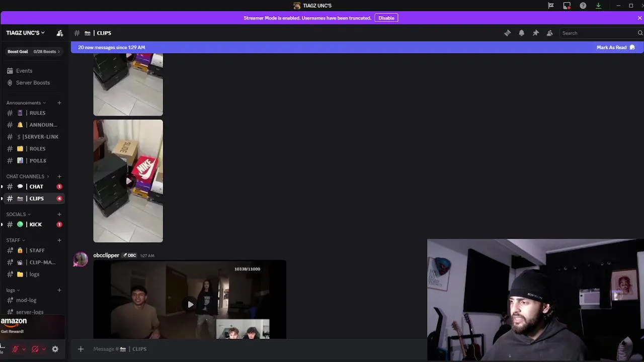
Task: Dismiss the Streamer Mode banner
Action: click(639, 18)
